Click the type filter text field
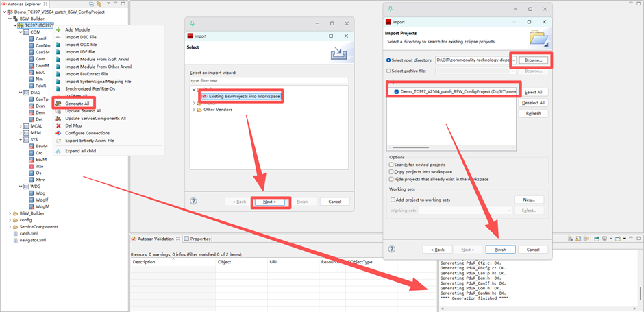Image resolution: width=644 pixels, height=312 pixels. pyautogui.click(x=269, y=80)
